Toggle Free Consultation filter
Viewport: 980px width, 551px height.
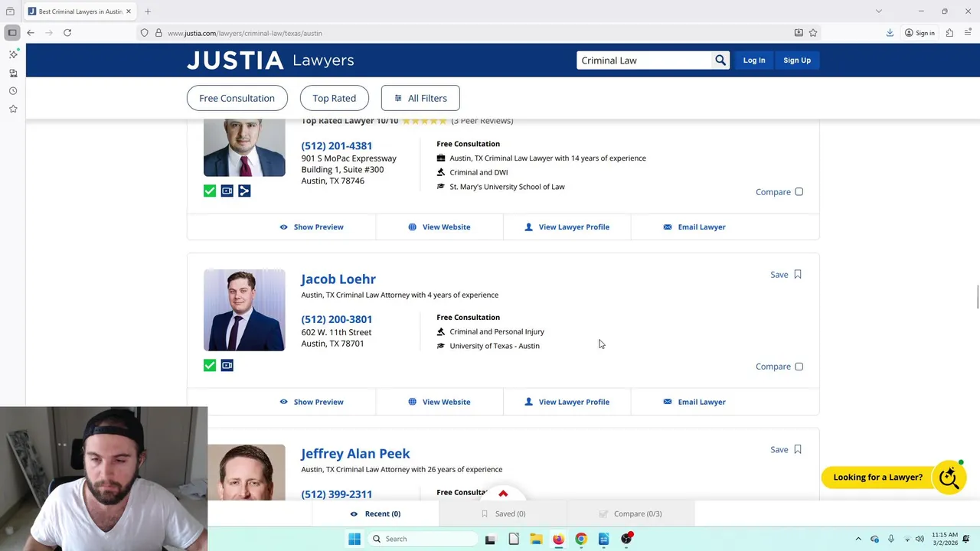point(237,98)
